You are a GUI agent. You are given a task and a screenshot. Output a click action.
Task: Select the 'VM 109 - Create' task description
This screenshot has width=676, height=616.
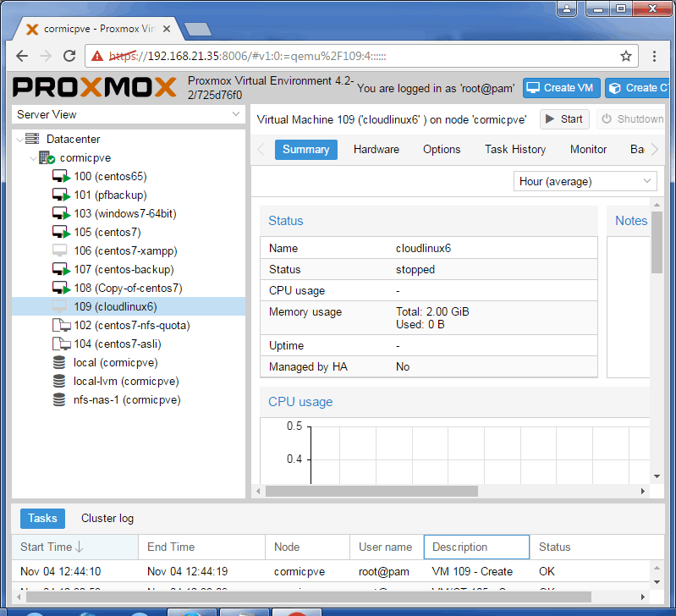pyautogui.click(x=472, y=572)
